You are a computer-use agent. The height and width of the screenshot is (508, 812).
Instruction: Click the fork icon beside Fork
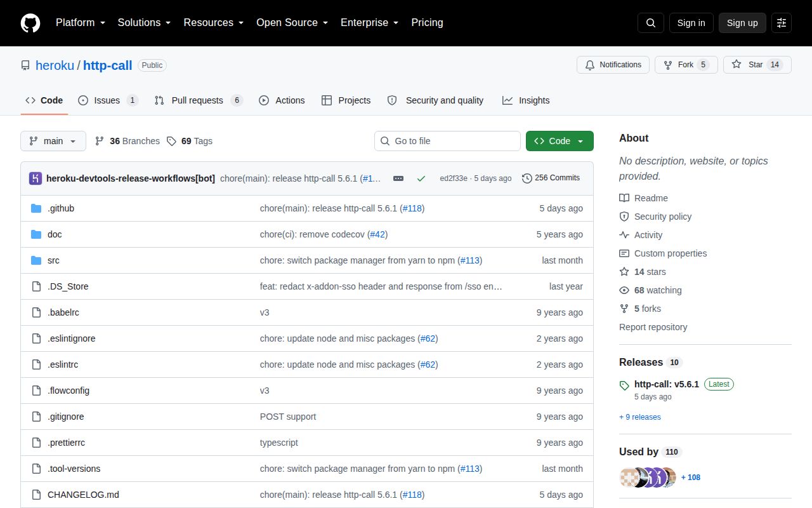(668, 65)
